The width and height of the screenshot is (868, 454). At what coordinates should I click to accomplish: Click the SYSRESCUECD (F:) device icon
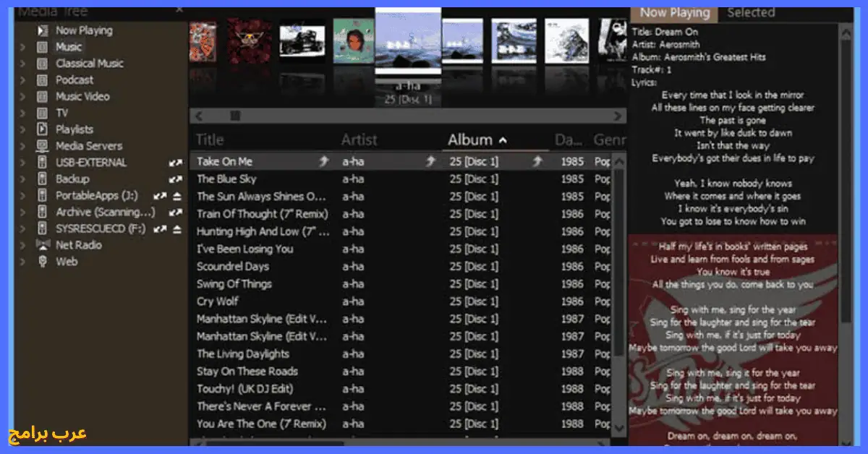point(43,228)
